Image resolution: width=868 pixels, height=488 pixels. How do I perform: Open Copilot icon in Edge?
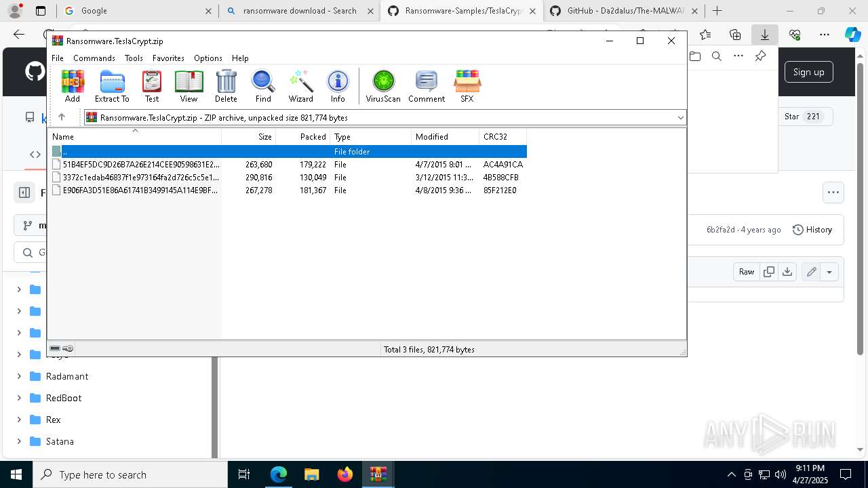coord(852,35)
